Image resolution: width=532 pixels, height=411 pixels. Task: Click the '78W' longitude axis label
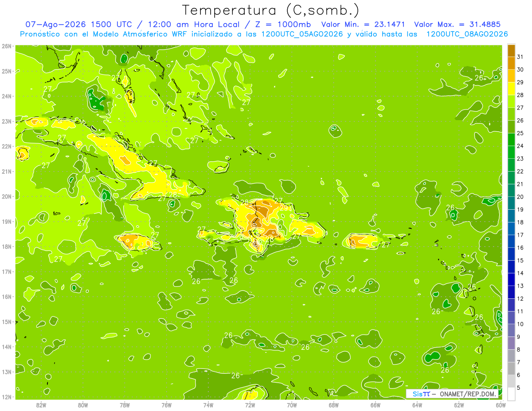(125, 405)
